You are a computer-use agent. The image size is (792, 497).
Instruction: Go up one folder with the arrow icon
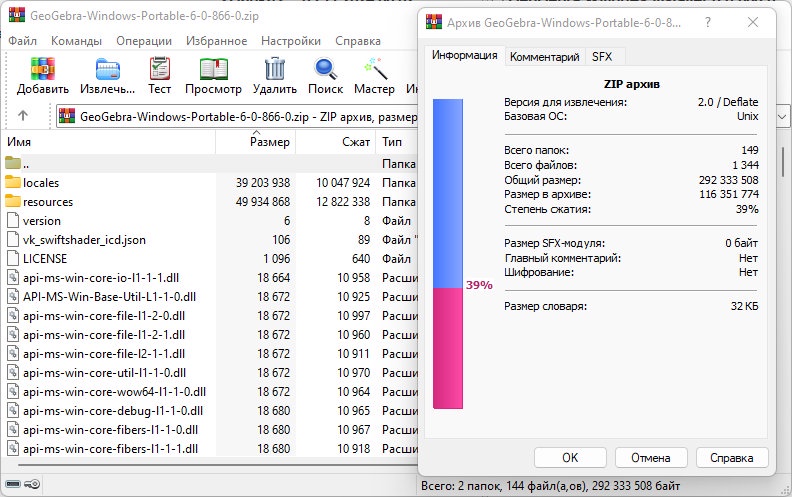(23, 116)
